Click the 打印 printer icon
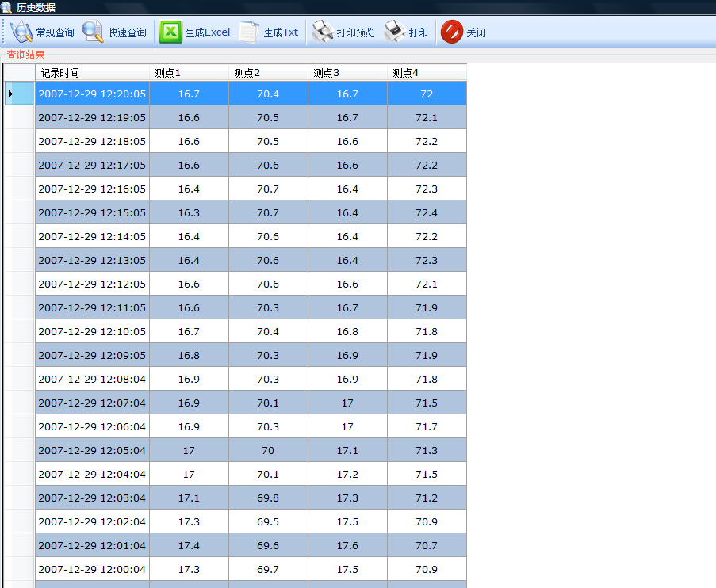 click(395, 32)
